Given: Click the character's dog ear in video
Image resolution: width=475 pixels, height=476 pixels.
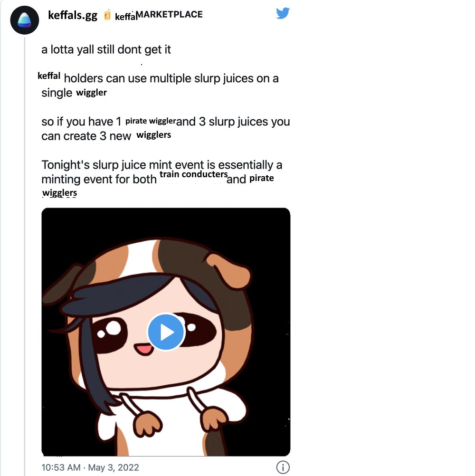Looking at the screenshot, I should pos(229,270).
